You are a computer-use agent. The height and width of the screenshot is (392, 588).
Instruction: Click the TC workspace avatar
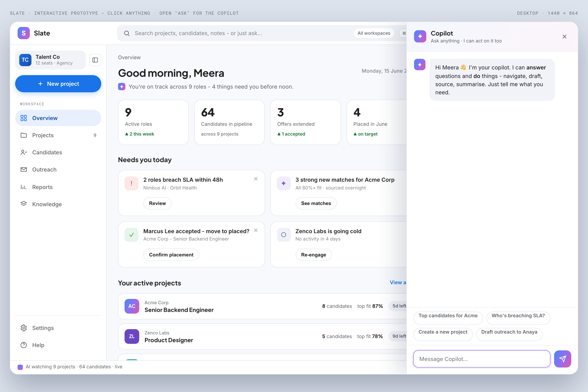[25, 60]
